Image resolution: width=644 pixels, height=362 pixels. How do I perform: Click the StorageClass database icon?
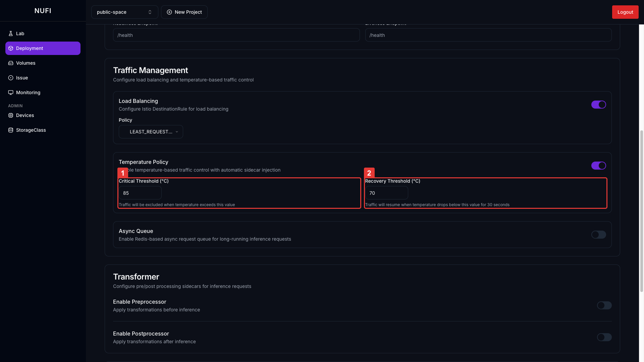coord(11,130)
